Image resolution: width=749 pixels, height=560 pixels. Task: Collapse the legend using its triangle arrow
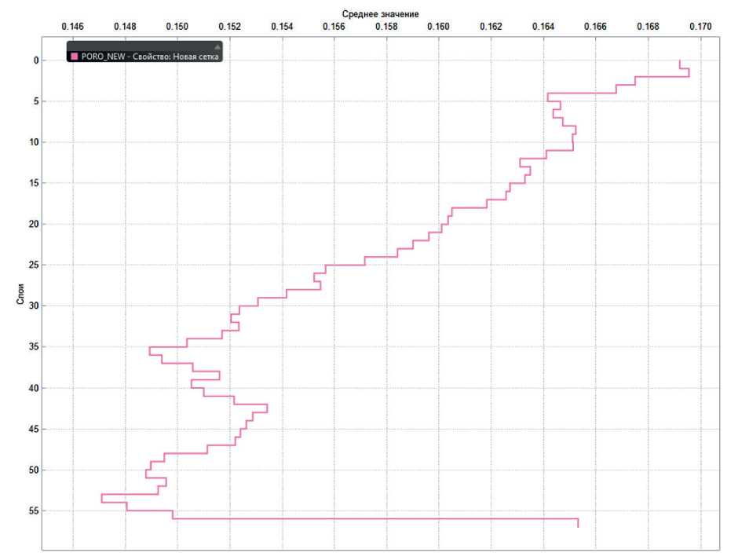coord(217,47)
